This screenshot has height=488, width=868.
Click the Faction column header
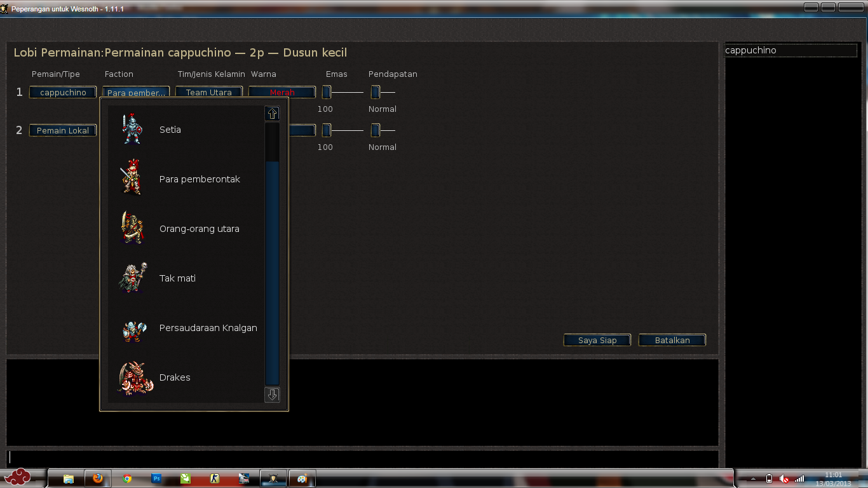point(119,74)
